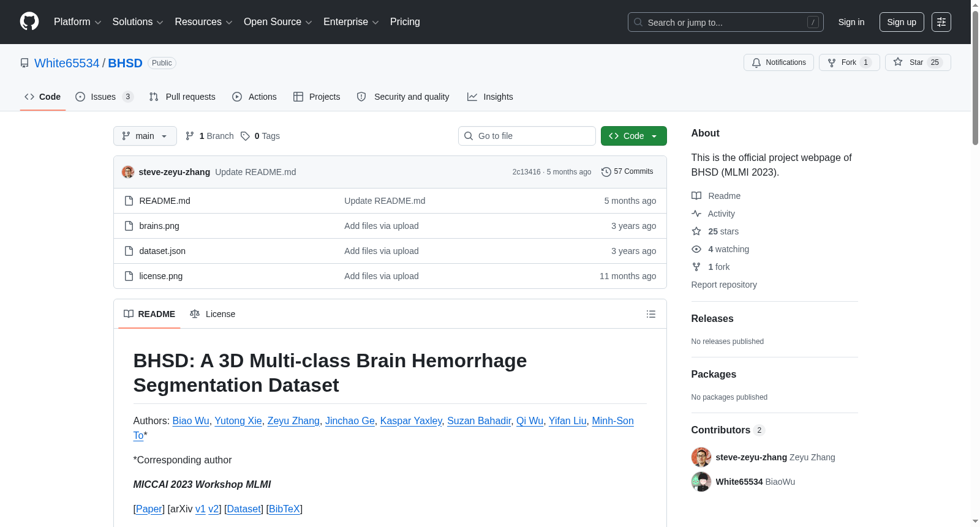The width and height of the screenshot is (980, 527).
Task: Open the 0 Tags link
Action: [x=261, y=136]
